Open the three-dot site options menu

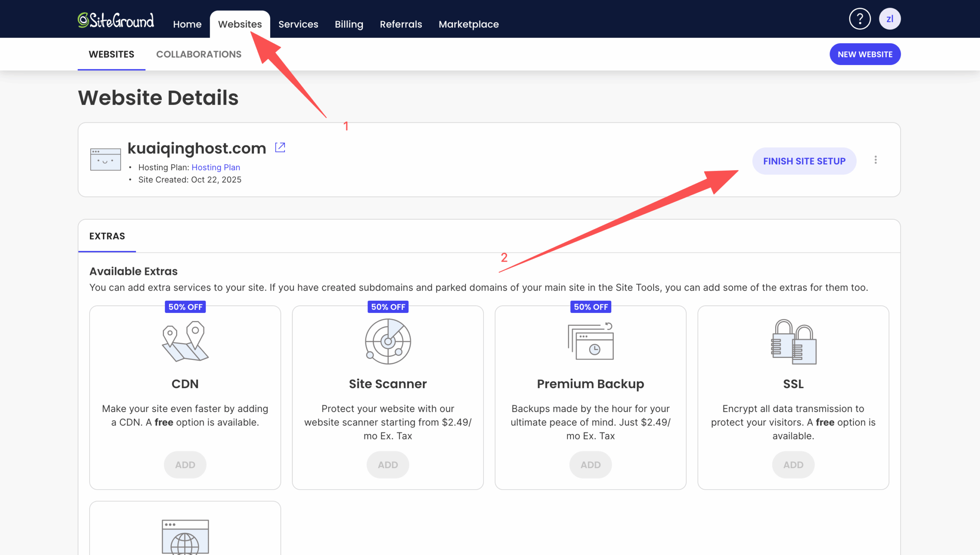point(875,160)
